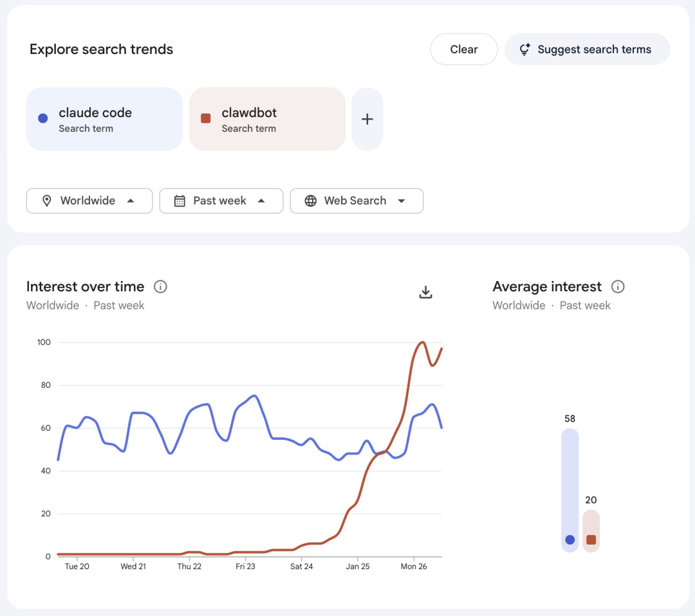Select the clawdbot search term chip
695x616 pixels.
coord(267,119)
